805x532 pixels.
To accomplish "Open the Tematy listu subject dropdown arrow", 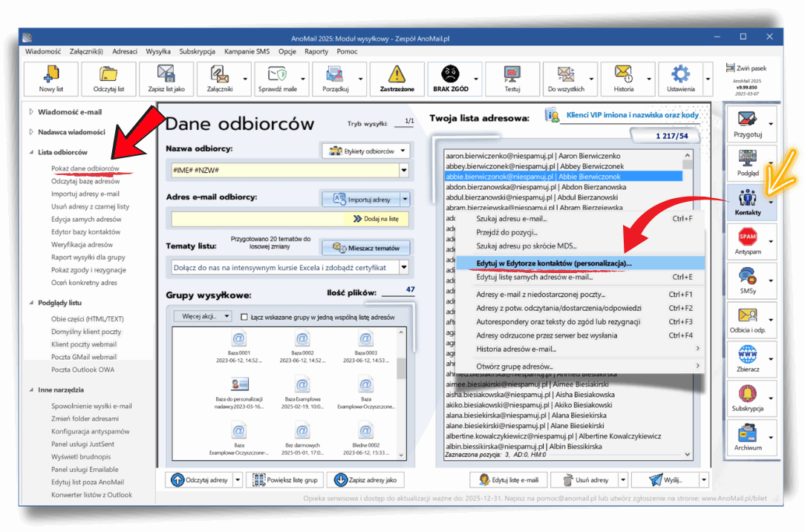I will pyautogui.click(x=404, y=267).
